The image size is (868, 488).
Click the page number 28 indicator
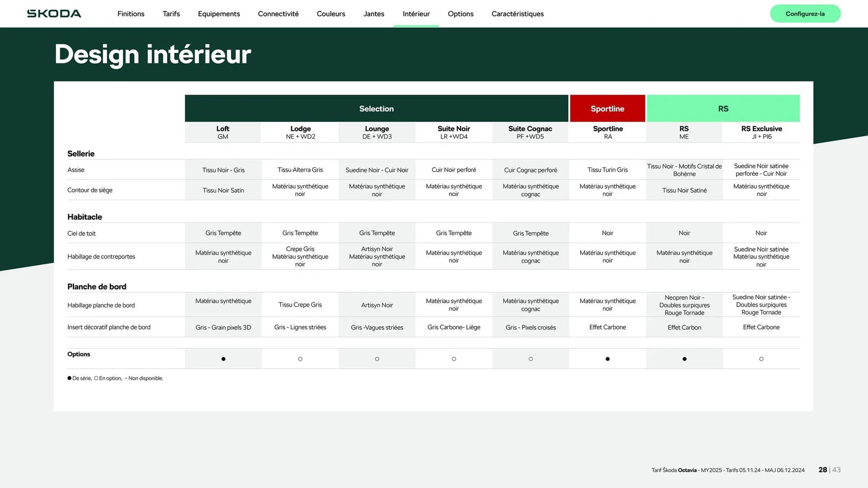(x=822, y=469)
